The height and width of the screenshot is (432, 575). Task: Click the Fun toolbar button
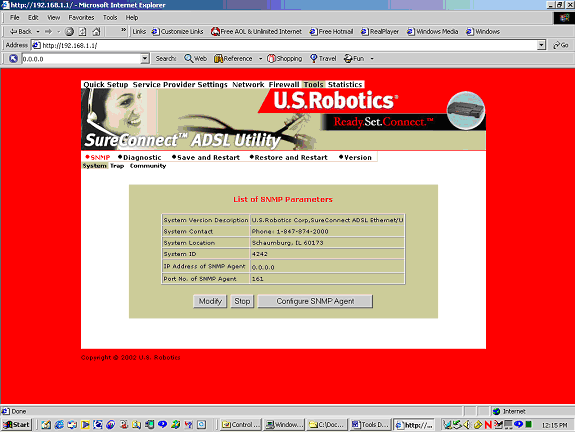(x=354, y=59)
